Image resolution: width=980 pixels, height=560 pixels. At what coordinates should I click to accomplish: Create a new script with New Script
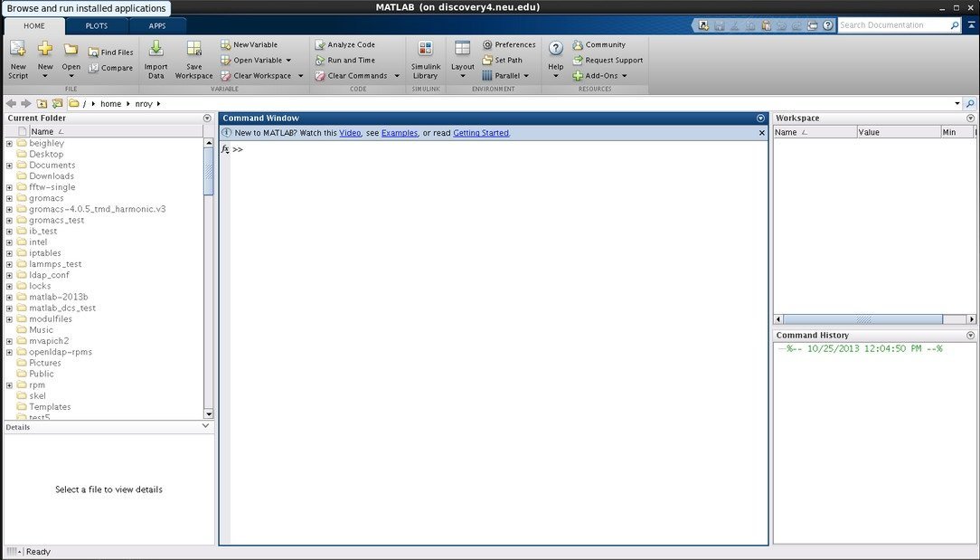coord(17,60)
